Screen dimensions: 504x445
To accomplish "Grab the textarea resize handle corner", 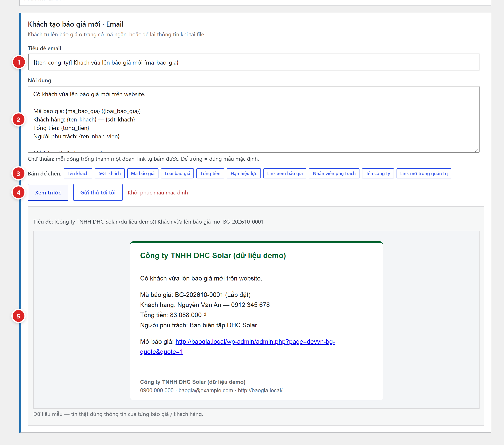I will pos(477,150).
